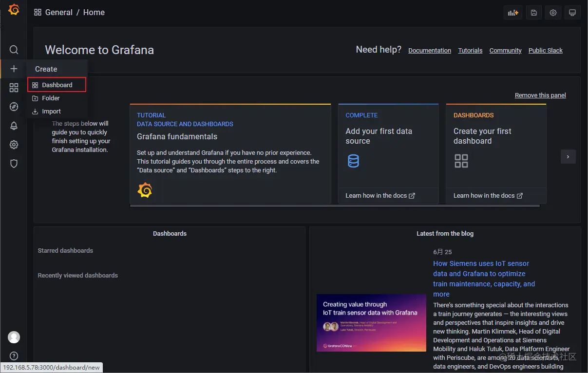The height and width of the screenshot is (373, 588).
Task: Click the horizontal scrollbar under the cards
Action: (x=335, y=206)
